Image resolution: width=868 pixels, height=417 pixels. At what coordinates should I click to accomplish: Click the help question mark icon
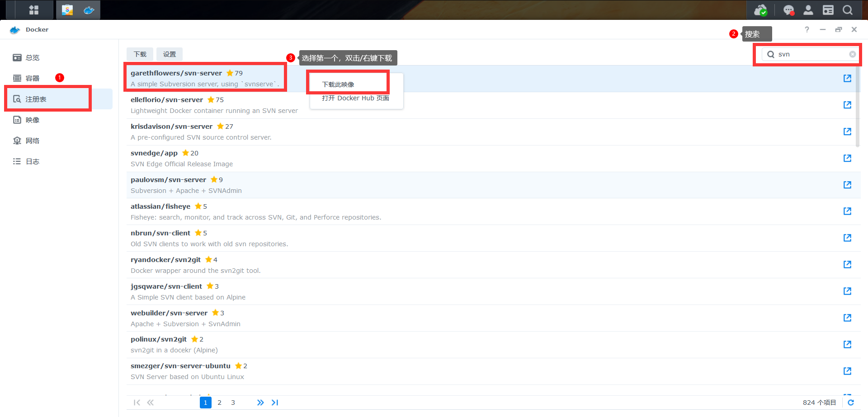pyautogui.click(x=807, y=29)
